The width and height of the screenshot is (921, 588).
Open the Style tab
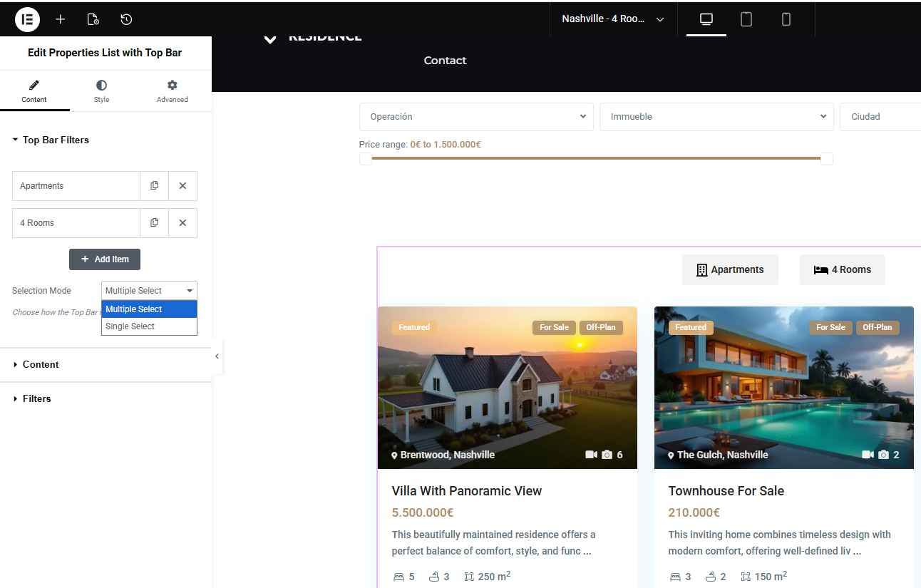click(102, 91)
